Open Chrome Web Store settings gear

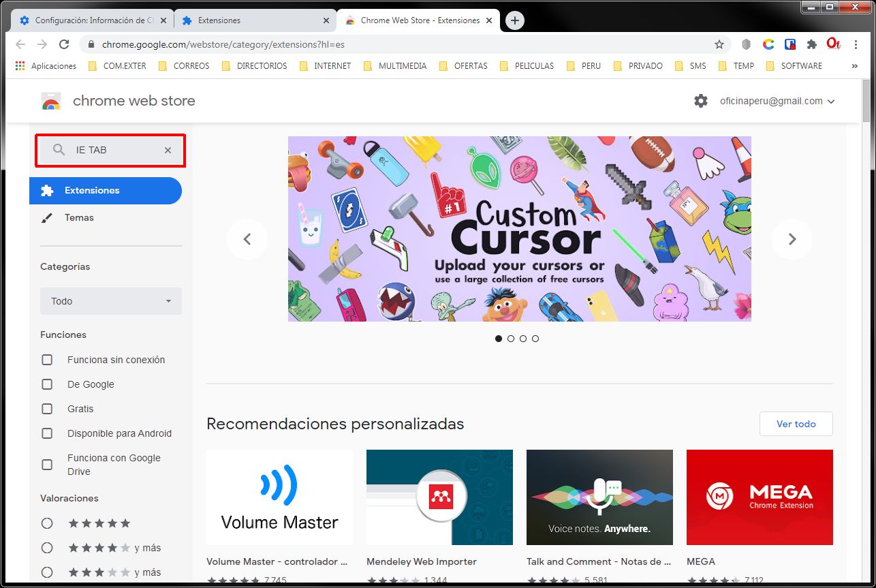pyautogui.click(x=701, y=101)
